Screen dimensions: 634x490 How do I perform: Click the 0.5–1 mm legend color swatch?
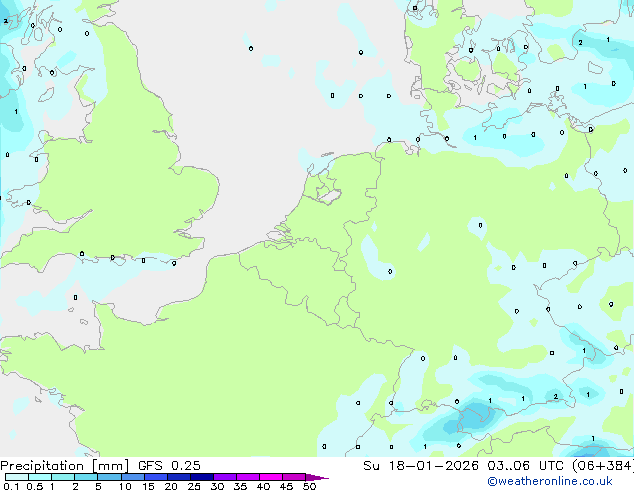coord(40,477)
